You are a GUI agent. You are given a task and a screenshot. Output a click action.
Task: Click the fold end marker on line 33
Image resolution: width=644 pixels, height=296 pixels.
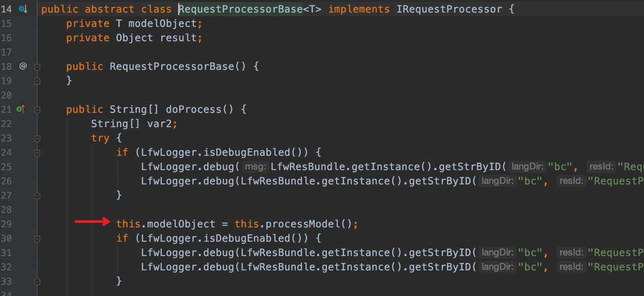point(37,281)
